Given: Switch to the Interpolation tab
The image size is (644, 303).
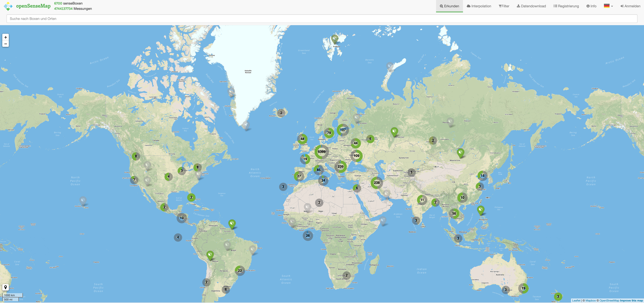Looking at the screenshot, I should (479, 6).
